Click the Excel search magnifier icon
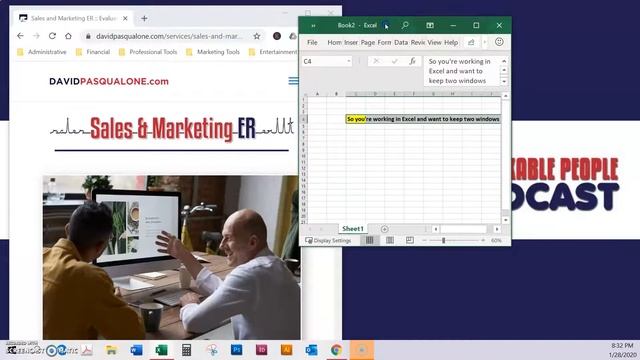The image size is (640, 360). pyautogui.click(x=405, y=25)
